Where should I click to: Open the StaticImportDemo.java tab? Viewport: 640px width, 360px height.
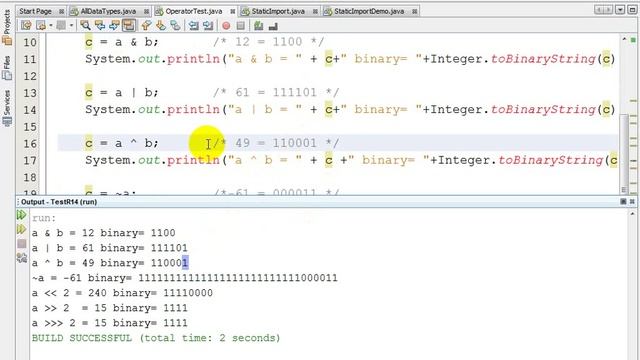tap(369, 11)
